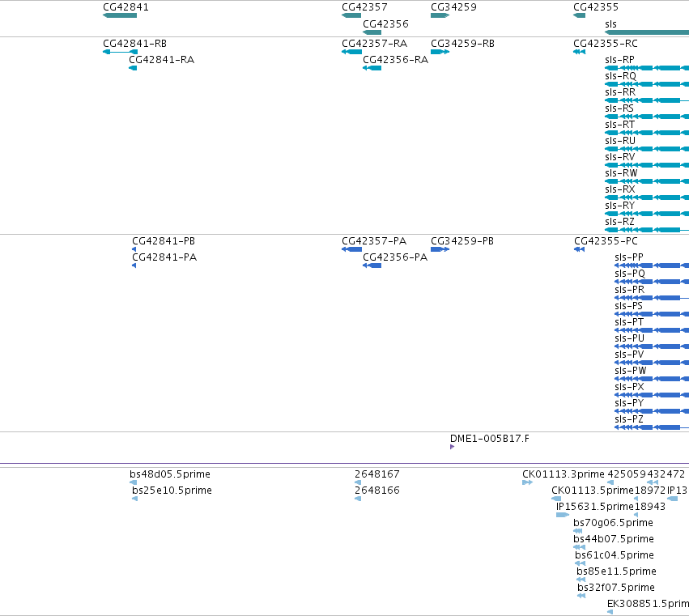Click the sls-RP transcript label
The height and width of the screenshot is (616, 689).
tap(619, 60)
